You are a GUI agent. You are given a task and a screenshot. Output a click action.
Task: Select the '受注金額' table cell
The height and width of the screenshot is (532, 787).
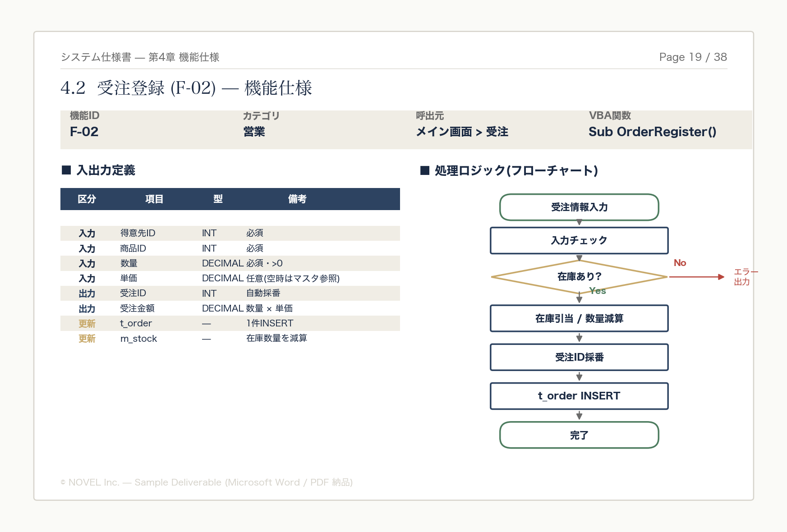[137, 308]
